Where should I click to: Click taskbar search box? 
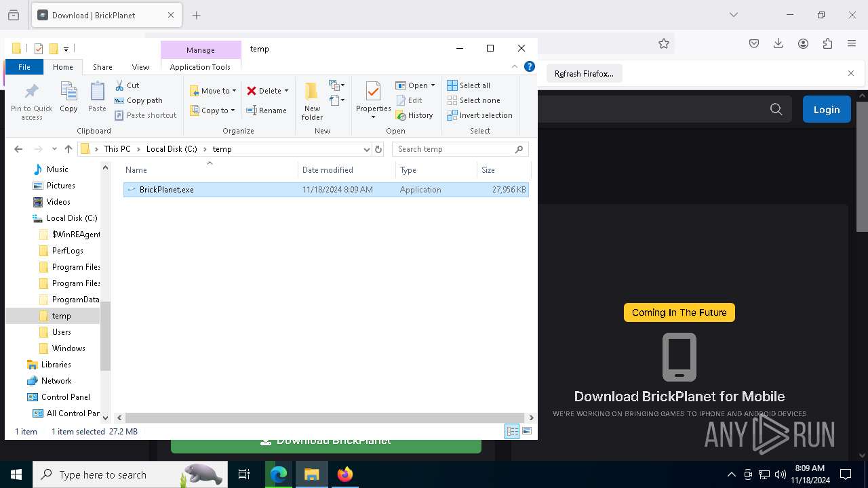[x=130, y=474]
